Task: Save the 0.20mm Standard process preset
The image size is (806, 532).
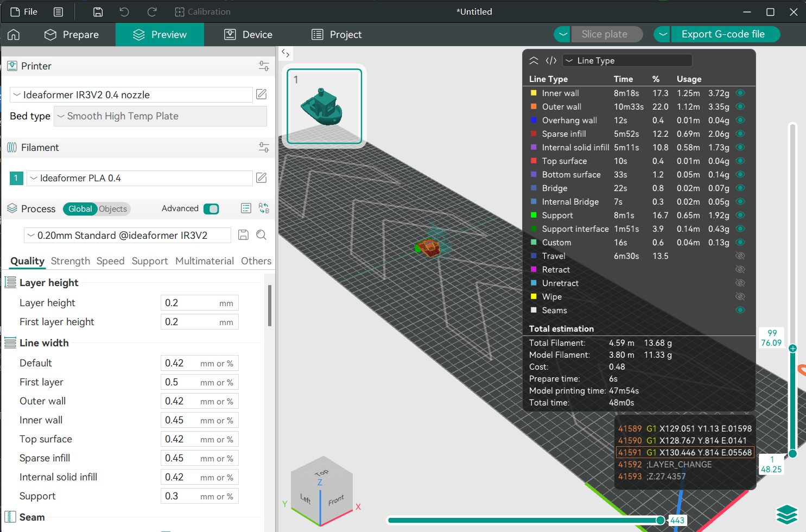Action: click(x=244, y=235)
